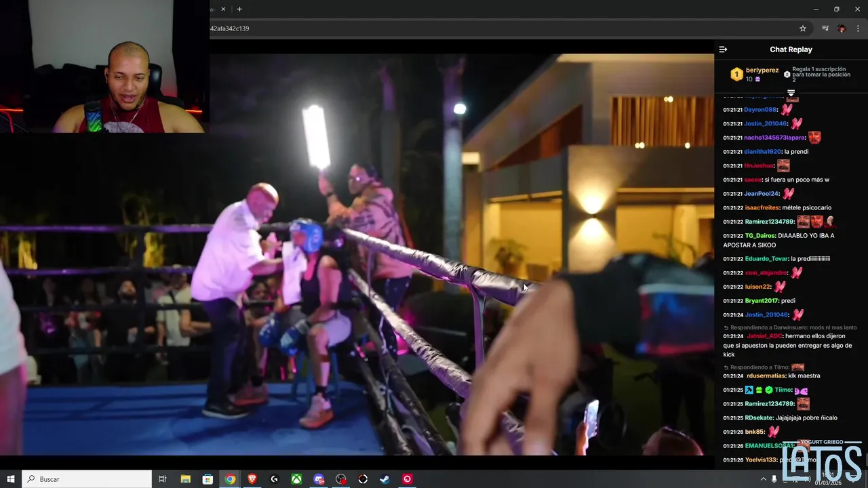
Task: Click message 'si fuera un poco más w'
Action: point(796,180)
